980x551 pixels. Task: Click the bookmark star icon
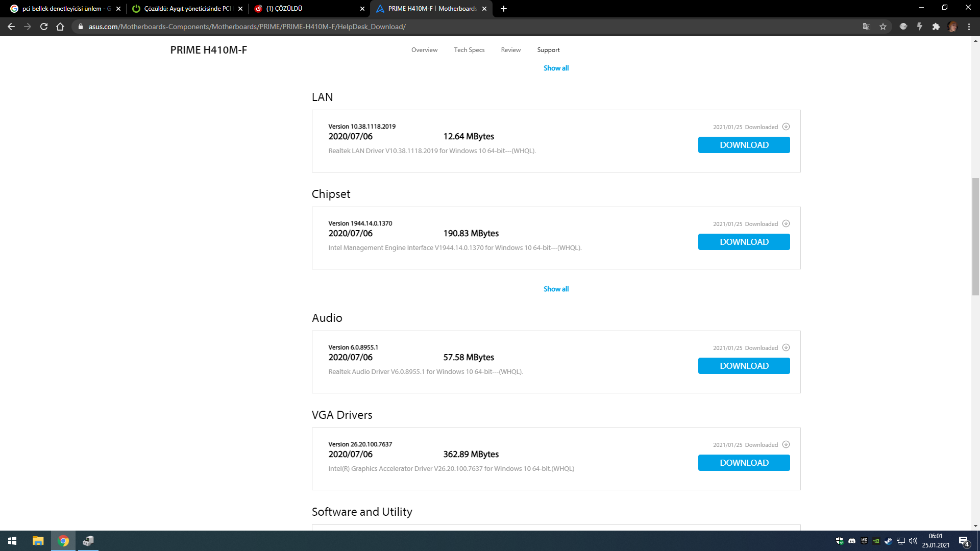883,27
